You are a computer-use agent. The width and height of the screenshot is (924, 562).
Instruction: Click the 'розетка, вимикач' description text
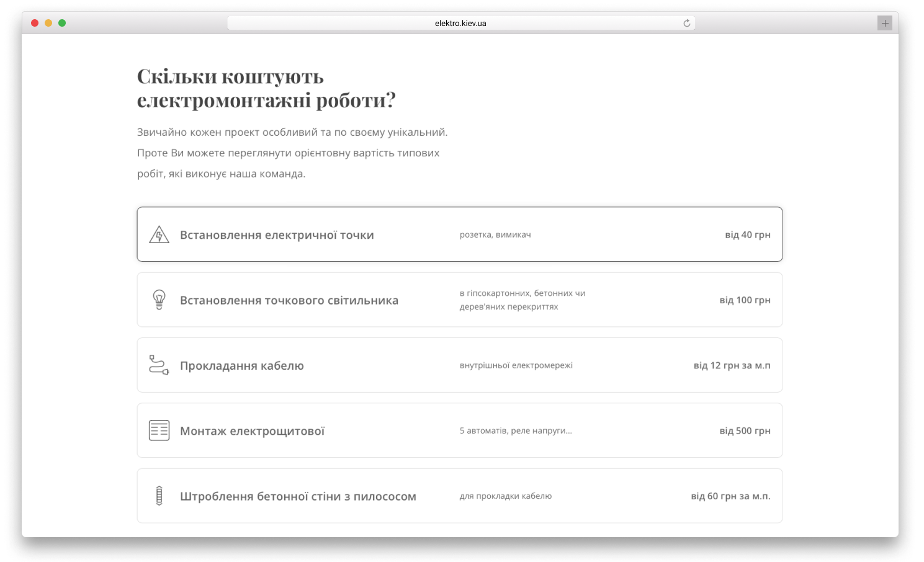tap(495, 234)
